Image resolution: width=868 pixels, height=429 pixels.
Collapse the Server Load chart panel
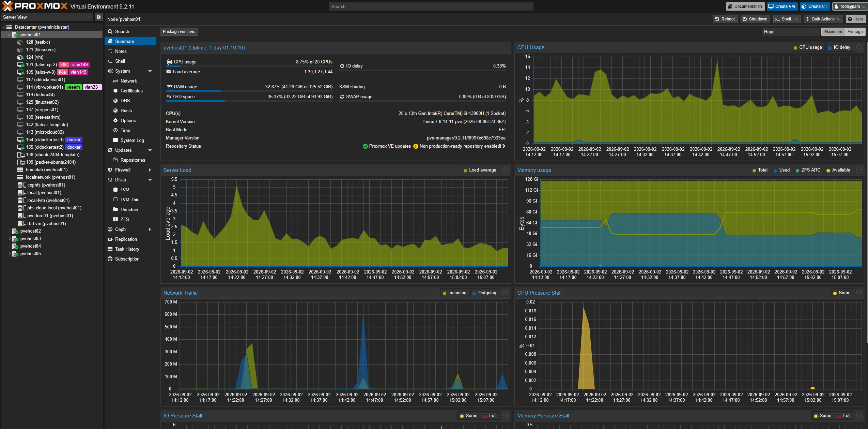click(505, 170)
